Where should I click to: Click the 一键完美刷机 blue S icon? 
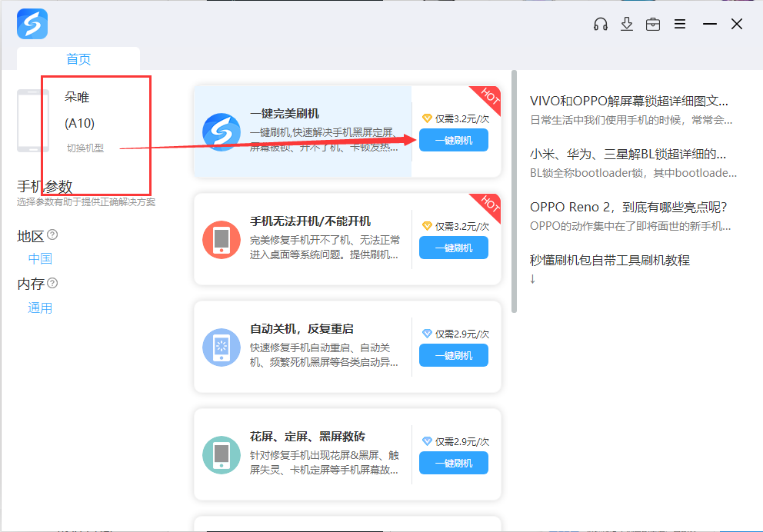click(x=222, y=132)
